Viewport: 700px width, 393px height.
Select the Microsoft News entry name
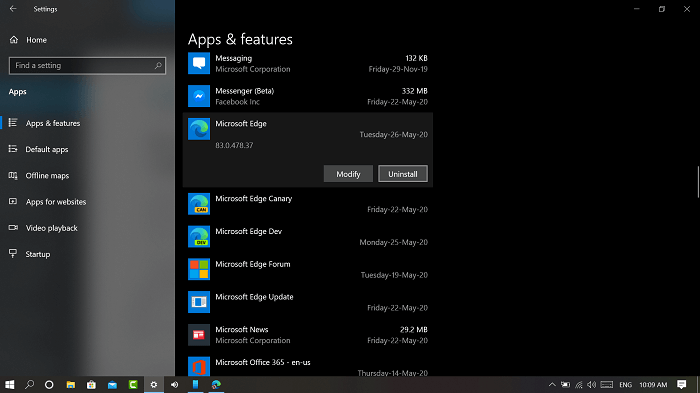[242, 329]
